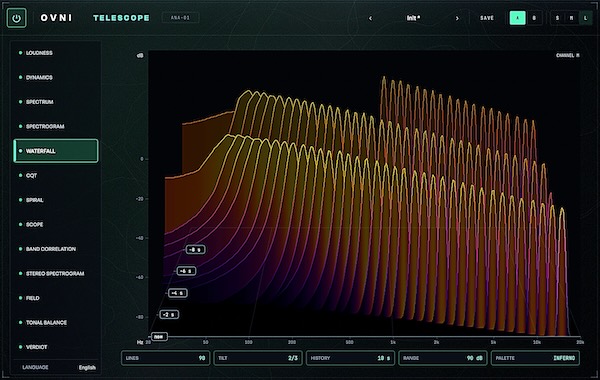Open the History 10 s parameter
The image size is (600, 380).
coord(350,358)
